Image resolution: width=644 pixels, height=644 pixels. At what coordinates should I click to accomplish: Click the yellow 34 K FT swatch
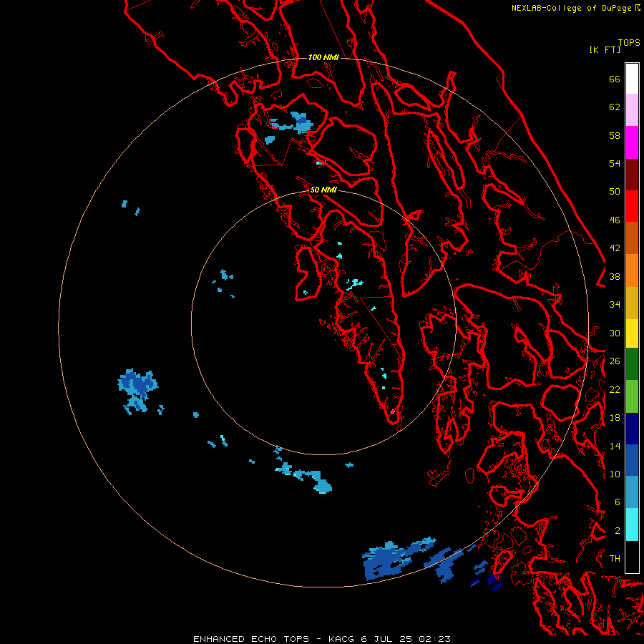(x=632, y=333)
